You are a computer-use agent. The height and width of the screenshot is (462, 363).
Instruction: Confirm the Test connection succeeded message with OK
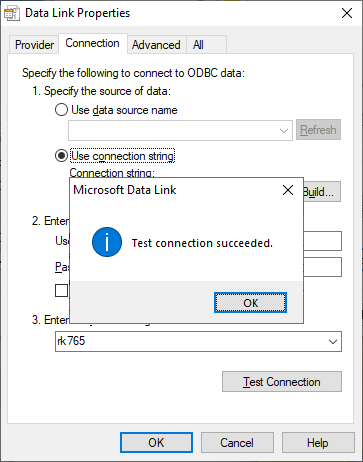coord(250,303)
